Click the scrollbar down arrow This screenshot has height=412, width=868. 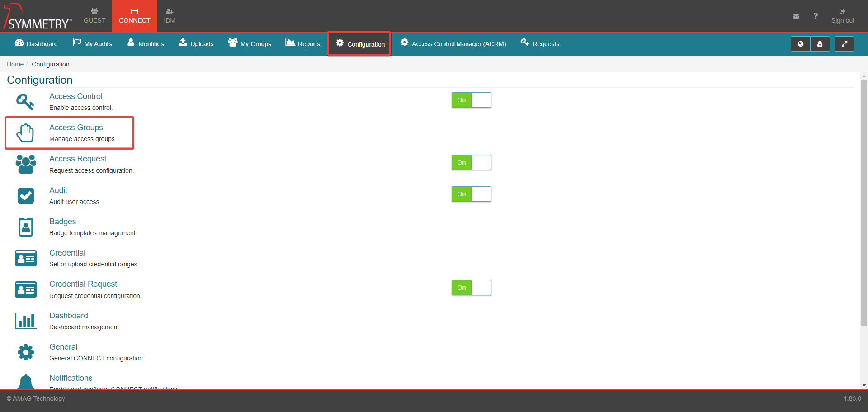pyautogui.click(x=864, y=385)
